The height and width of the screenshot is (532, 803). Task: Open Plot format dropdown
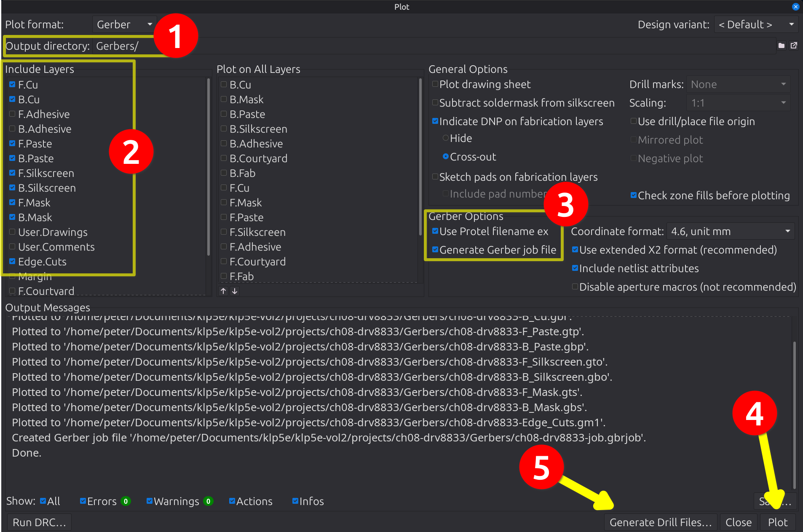[124, 24]
